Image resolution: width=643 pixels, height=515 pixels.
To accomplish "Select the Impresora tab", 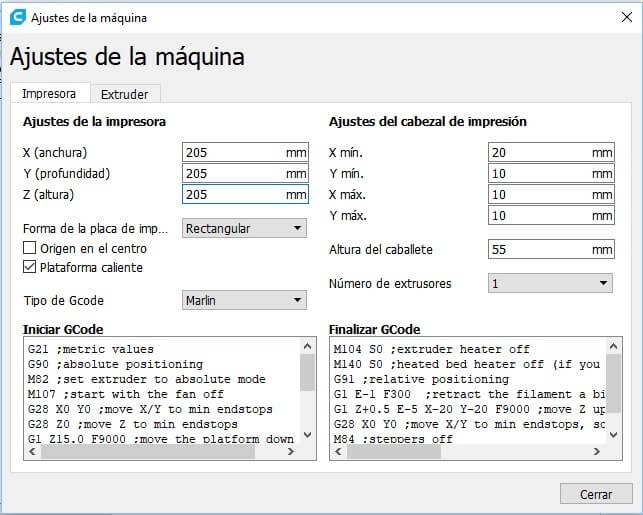I will pyautogui.click(x=49, y=94).
